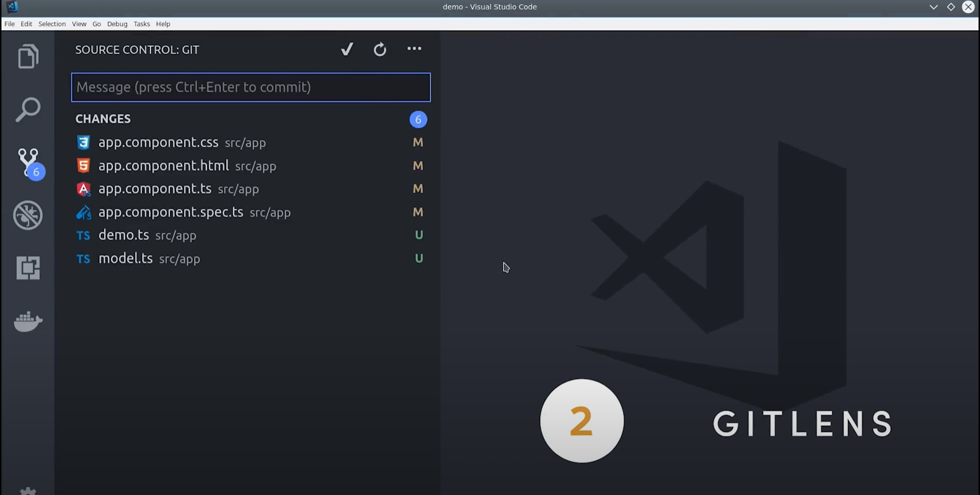The height and width of the screenshot is (495, 980).
Task: Select app.component.html in changes list
Action: pos(251,165)
